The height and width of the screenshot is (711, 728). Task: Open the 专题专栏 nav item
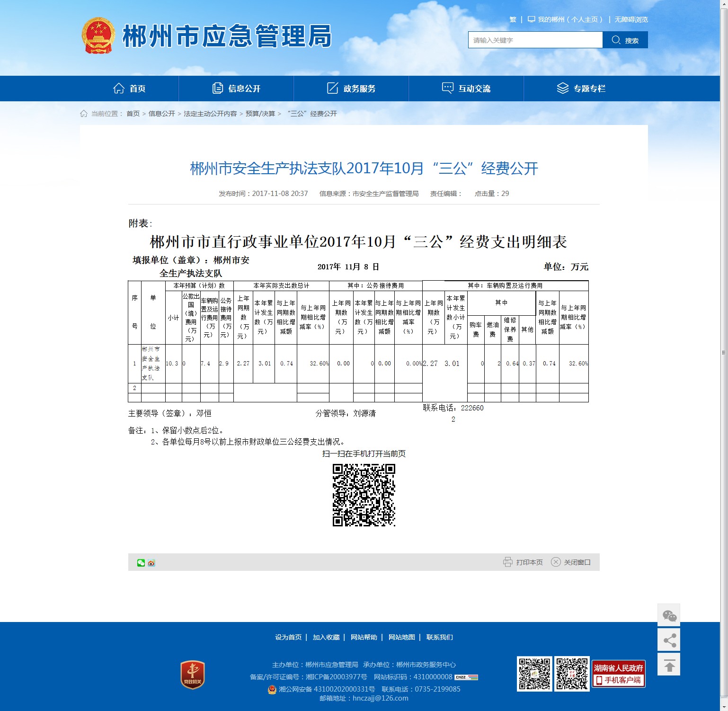point(581,89)
